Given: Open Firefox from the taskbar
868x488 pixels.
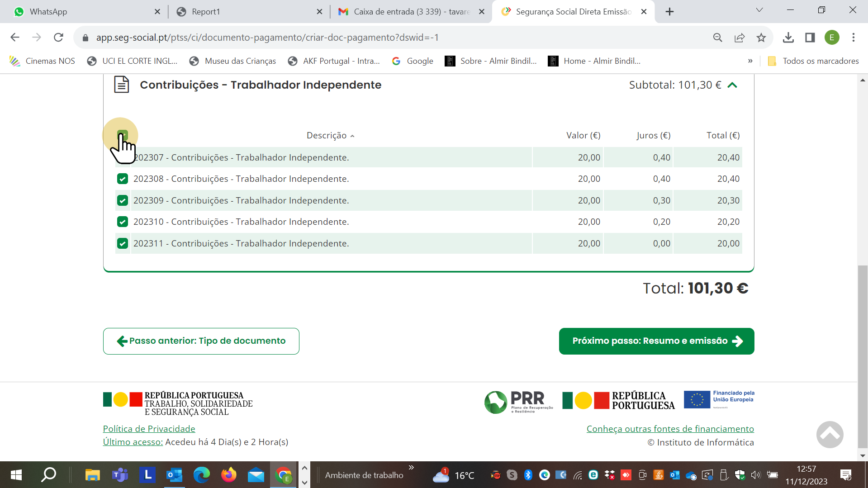Looking at the screenshot, I should tap(228, 475).
